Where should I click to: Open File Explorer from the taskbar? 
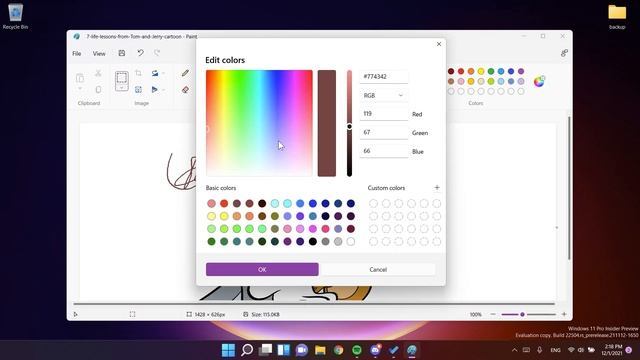point(320,350)
